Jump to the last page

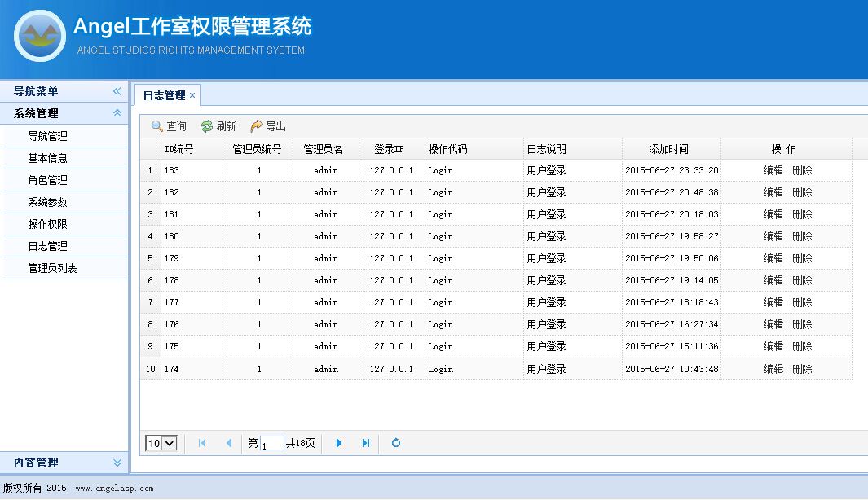[365, 443]
